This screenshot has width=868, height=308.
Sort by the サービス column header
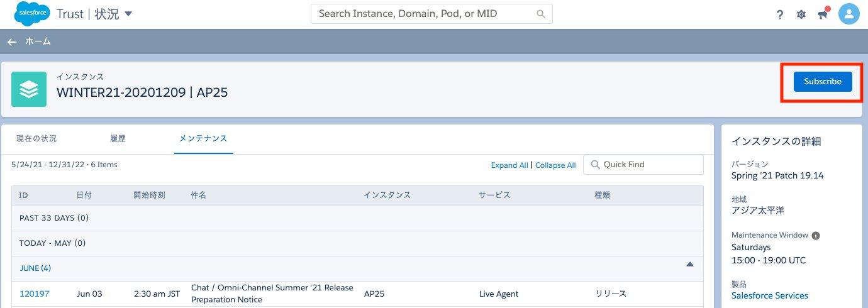494,195
